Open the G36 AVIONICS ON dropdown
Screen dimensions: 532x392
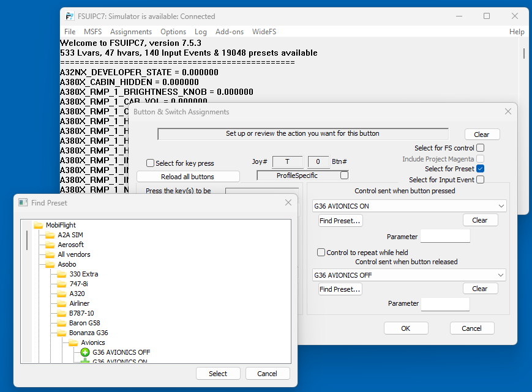[501, 206]
